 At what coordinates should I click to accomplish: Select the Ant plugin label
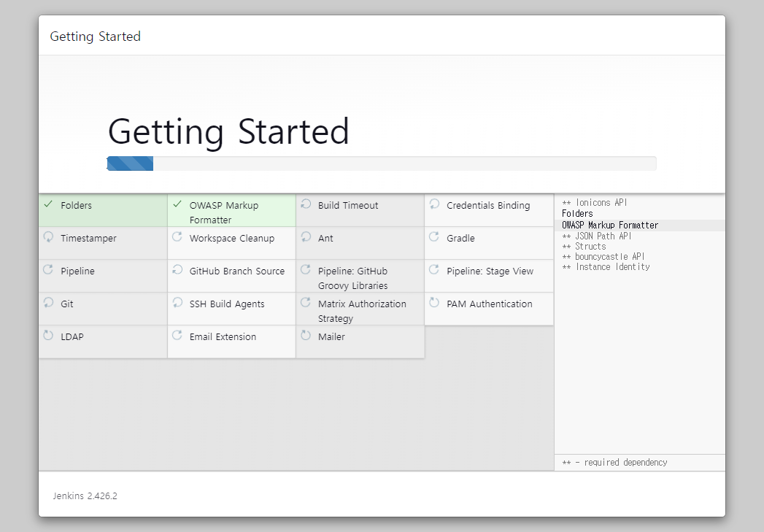tap(325, 238)
